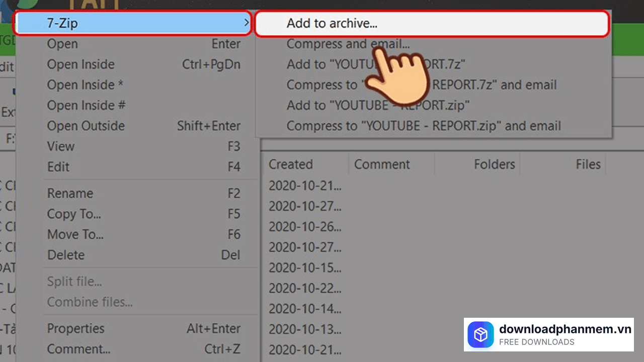Select the Open menu entry
Image resolution: width=644 pixels, height=362 pixels.
[x=62, y=44]
